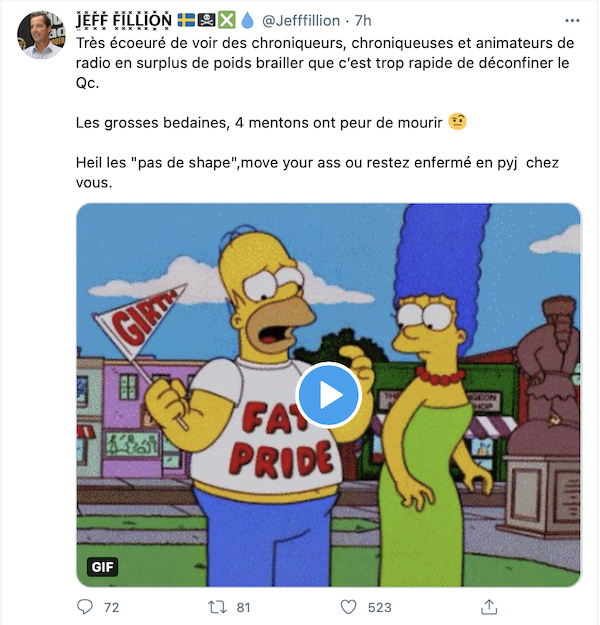600x625 pixels.
Task: Open the share upload icon
Action: (x=489, y=607)
